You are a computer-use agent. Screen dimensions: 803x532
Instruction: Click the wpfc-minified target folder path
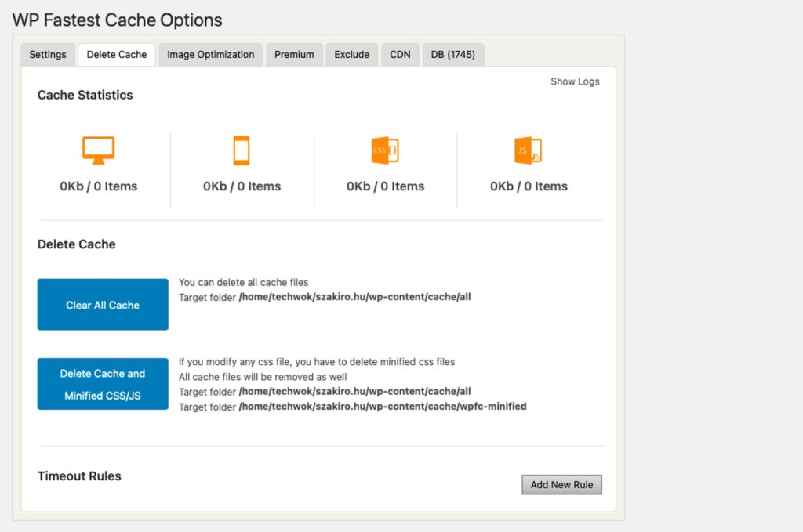382,407
